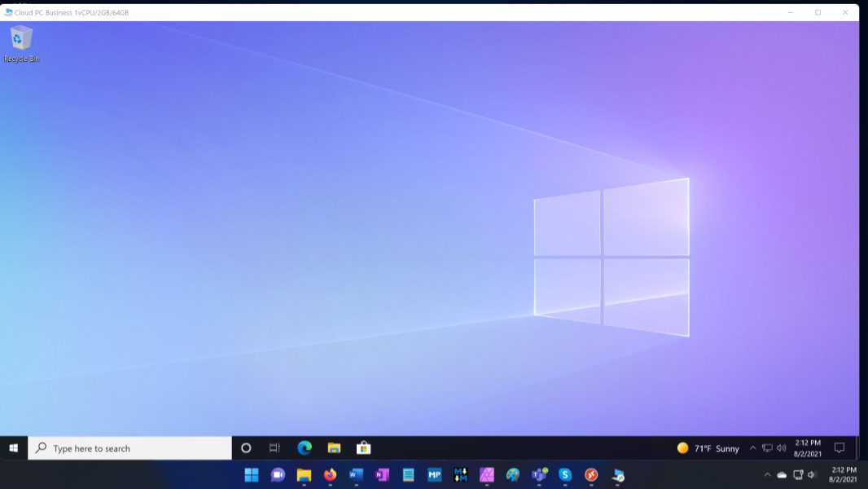The image size is (868, 489).
Task: Open Action Center notifications in Cloud PC
Action: coord(840,448)
